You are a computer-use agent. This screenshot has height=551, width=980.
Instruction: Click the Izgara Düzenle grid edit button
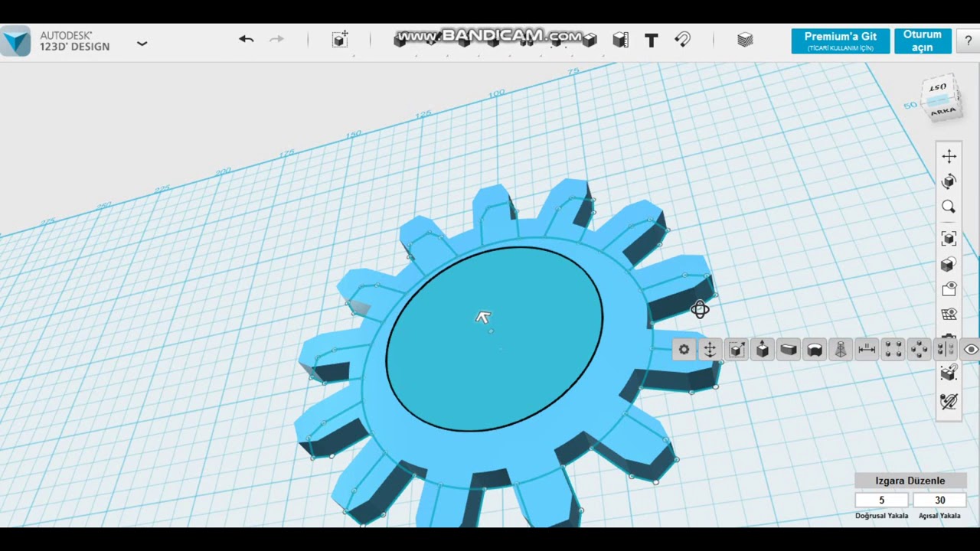[910, 481]
